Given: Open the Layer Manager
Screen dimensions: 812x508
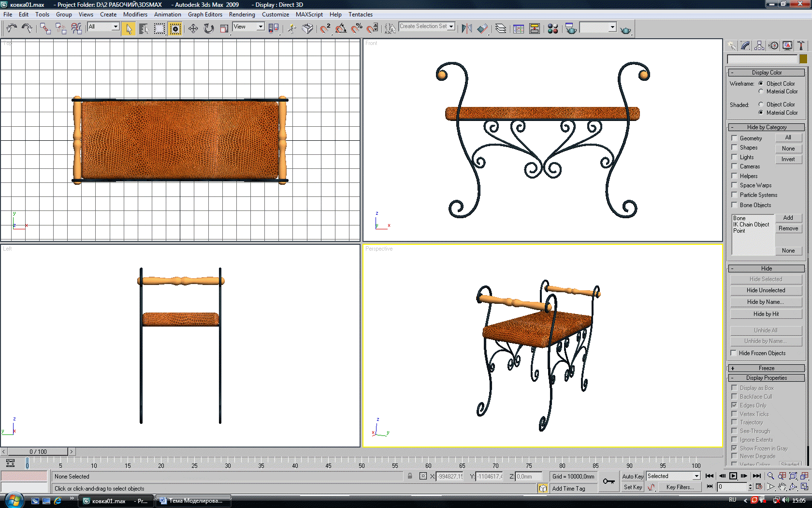Looking at the screenshot, I should [x=501, y=29].
